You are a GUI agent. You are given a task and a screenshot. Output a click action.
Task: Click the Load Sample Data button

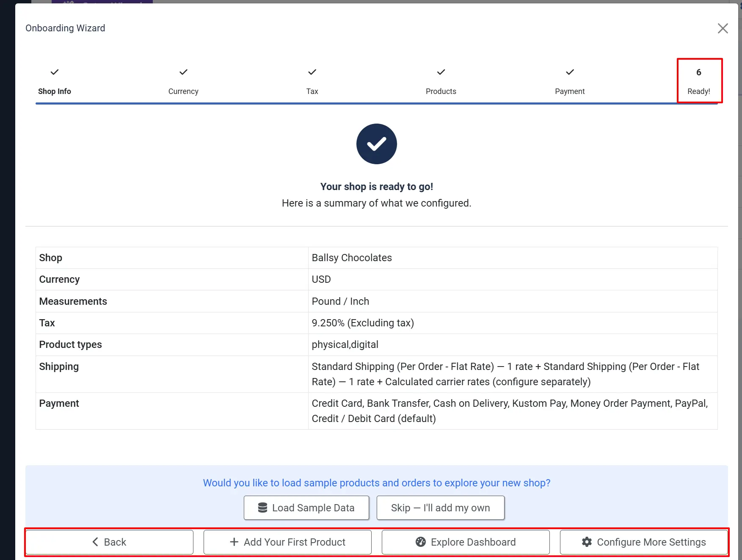pyautogui.click(x=306, y=508)
